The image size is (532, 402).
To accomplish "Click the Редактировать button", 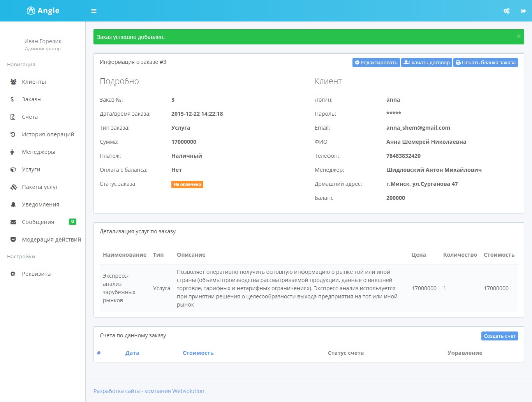I will coord(376,62).
